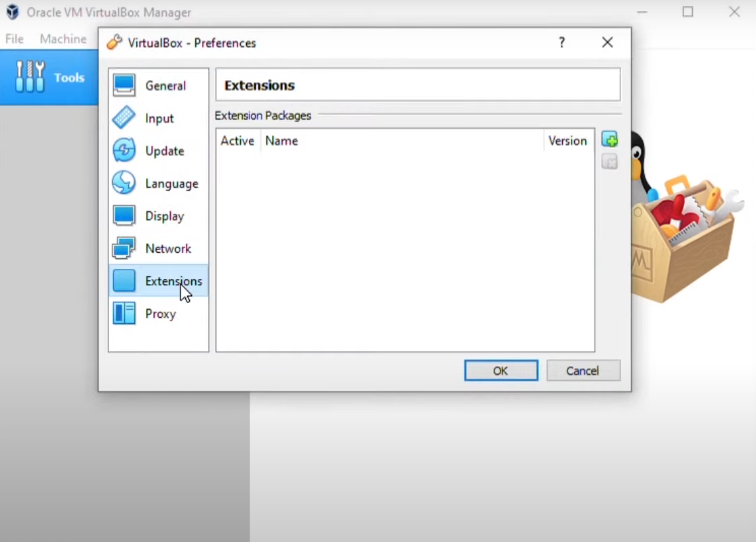The width and height of the screenshot is (756, 542).
Task: Click the Tools wrench icon in sidebar
Action: 30,77
